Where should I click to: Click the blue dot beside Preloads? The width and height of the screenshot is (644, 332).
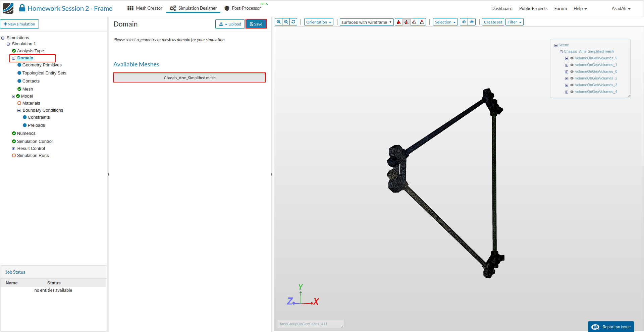point(24,125)
